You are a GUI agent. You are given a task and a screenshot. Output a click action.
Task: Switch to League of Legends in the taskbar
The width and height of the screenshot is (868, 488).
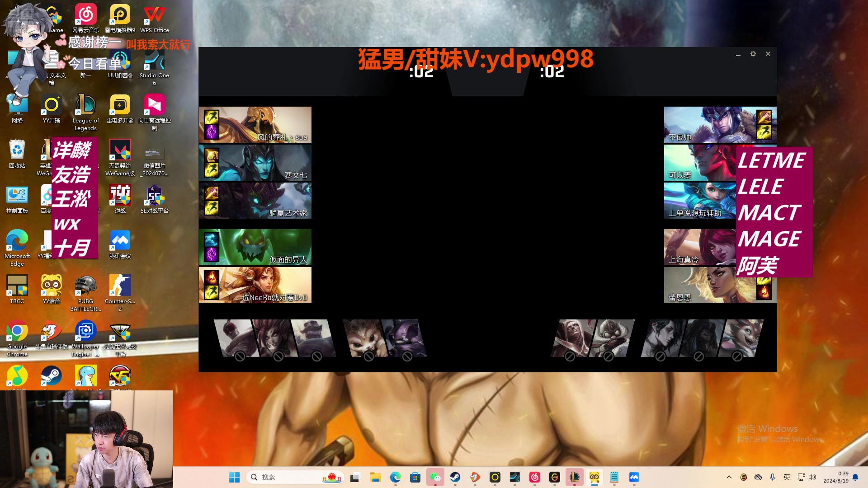pos(575,477)
